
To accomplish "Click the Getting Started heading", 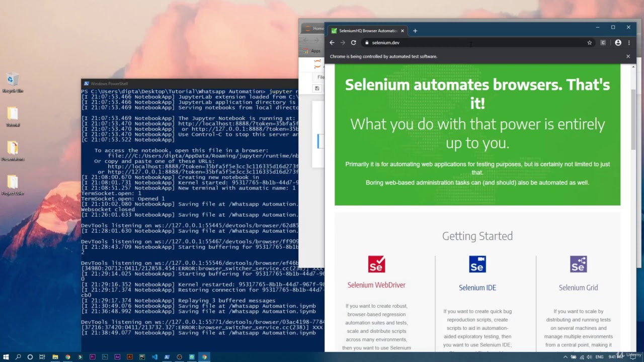I will (477, 236).
